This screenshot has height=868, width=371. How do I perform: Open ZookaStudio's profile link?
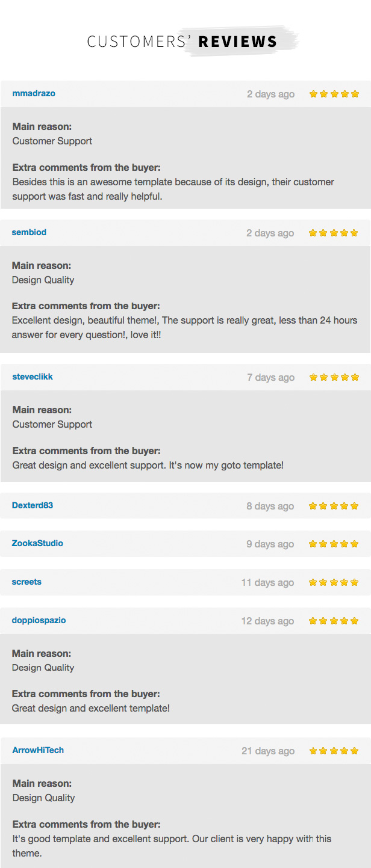pos(37,543)
